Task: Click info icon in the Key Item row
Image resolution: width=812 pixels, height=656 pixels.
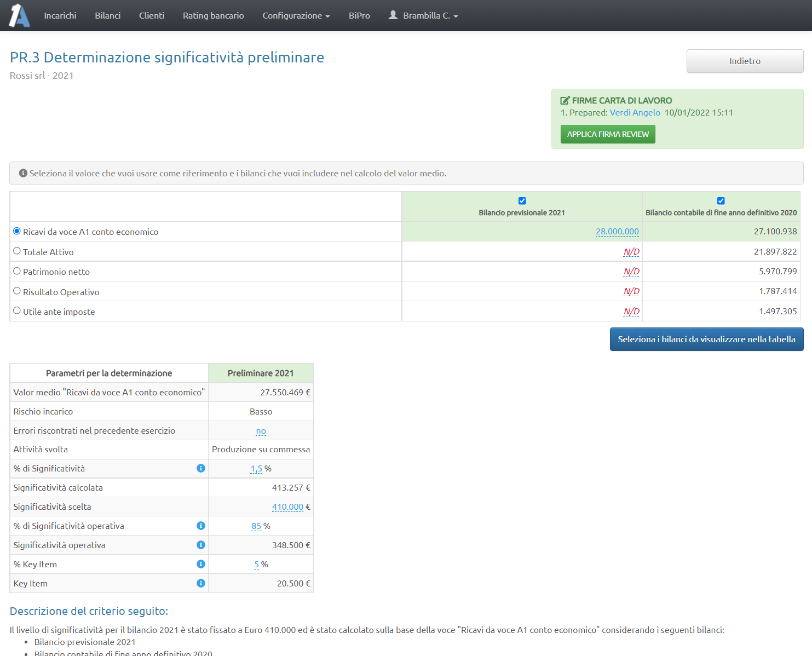Action: pyautogui.click(x=201, y=583)
